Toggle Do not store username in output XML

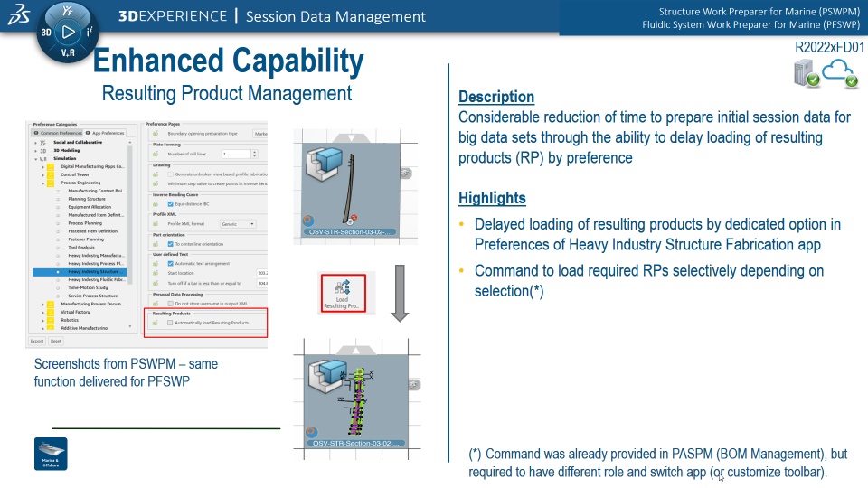(x=170, y=304)
